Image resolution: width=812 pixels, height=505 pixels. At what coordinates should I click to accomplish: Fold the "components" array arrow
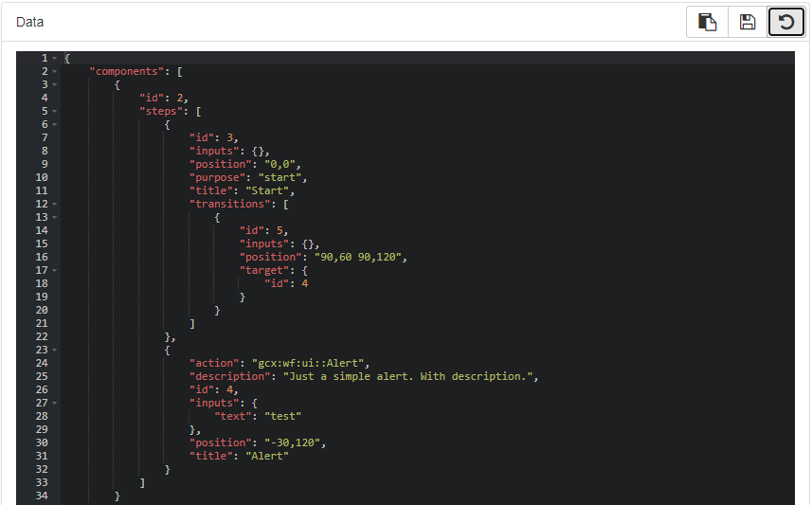click(55, 72)
